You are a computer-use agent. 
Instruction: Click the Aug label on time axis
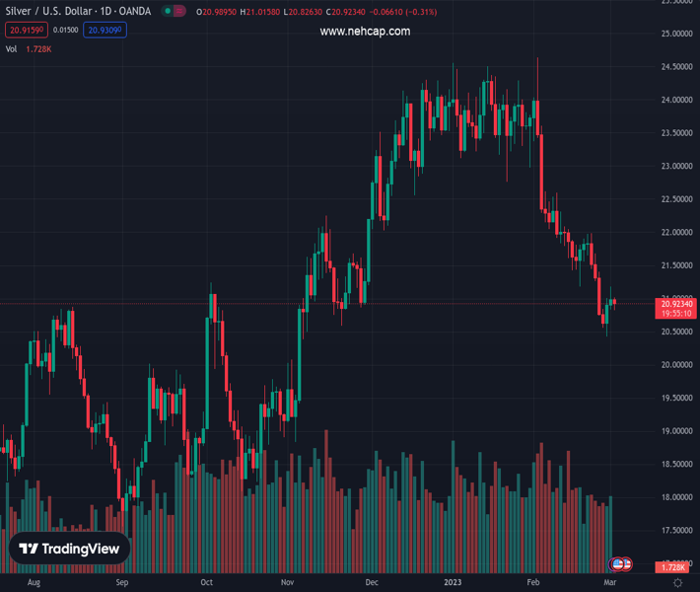[x=34, y=583]
